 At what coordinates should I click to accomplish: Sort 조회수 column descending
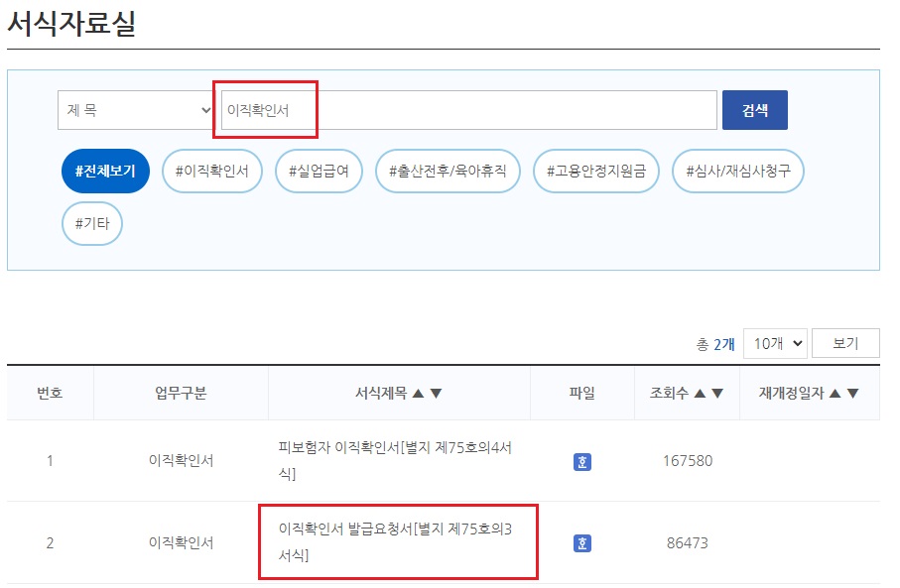click(717, 392)
